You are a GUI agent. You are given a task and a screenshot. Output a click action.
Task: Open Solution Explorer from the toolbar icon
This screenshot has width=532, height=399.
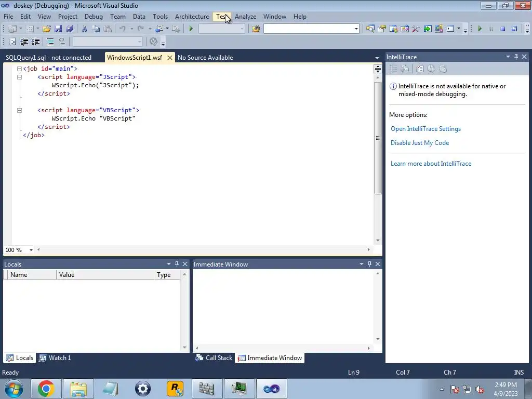click(x=370, y=29)
